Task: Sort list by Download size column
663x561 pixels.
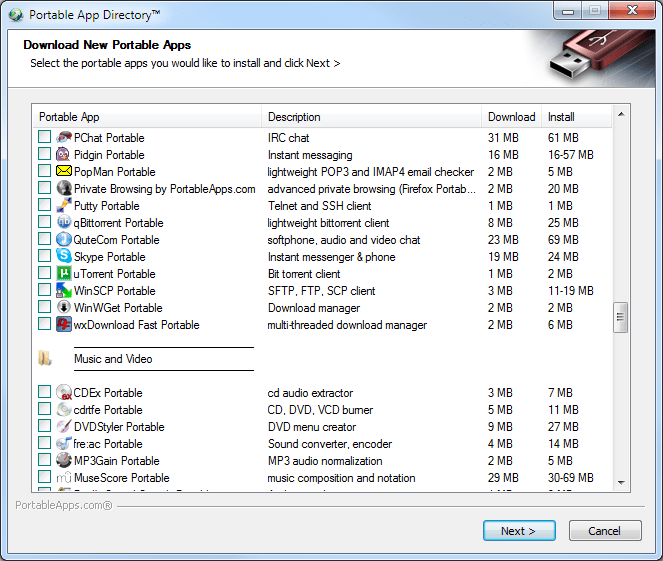Action: click(x=511, y=117)
